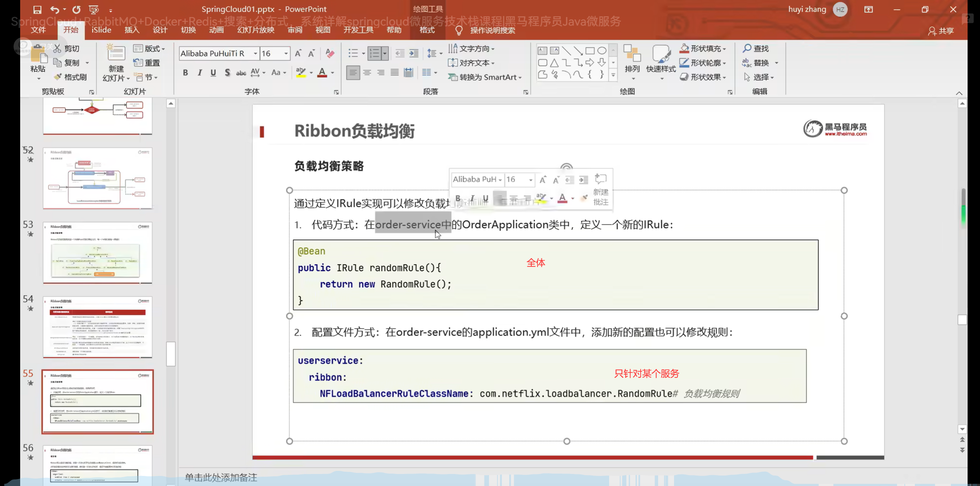Click the Arrange shapes icon
The image size is (980, 486).
(x=632, y=54)
